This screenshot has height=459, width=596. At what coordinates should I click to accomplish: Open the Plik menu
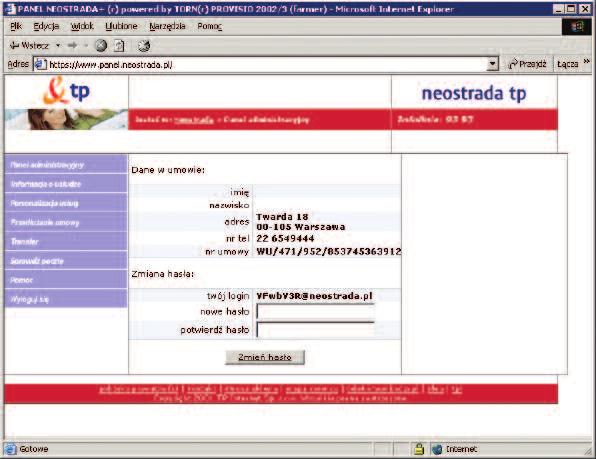pyautogui.click(x=16, y=26)
